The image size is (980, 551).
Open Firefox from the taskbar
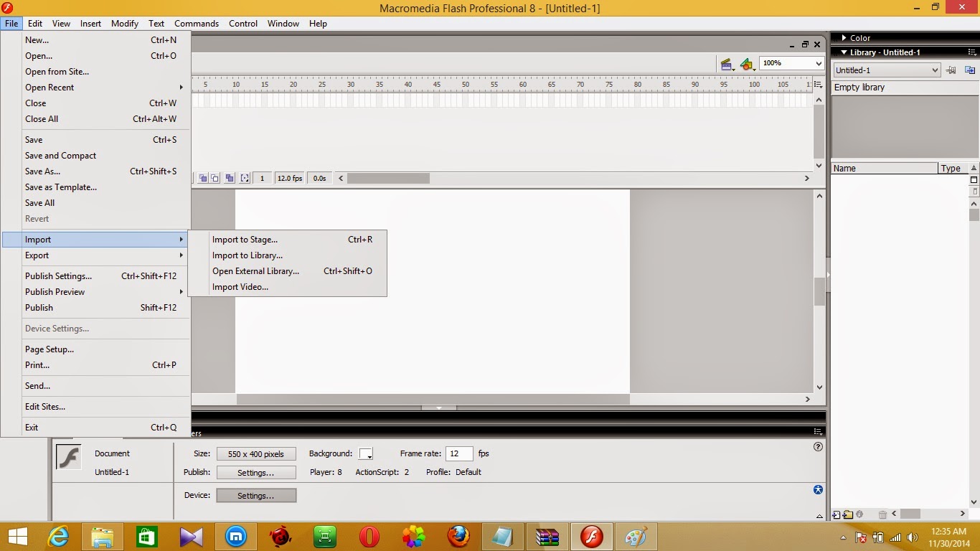pyautogui.click(x=458, y=536)
